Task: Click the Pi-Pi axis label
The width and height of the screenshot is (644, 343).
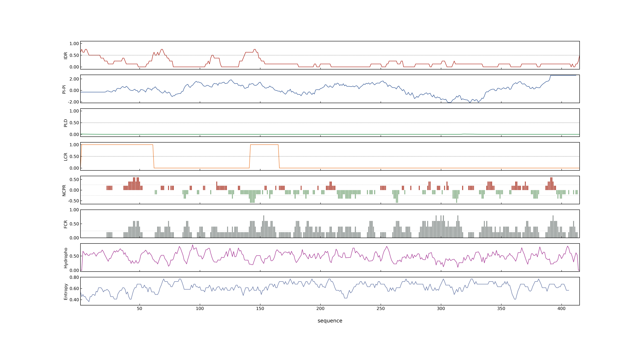Action: (x=64, y=89)
